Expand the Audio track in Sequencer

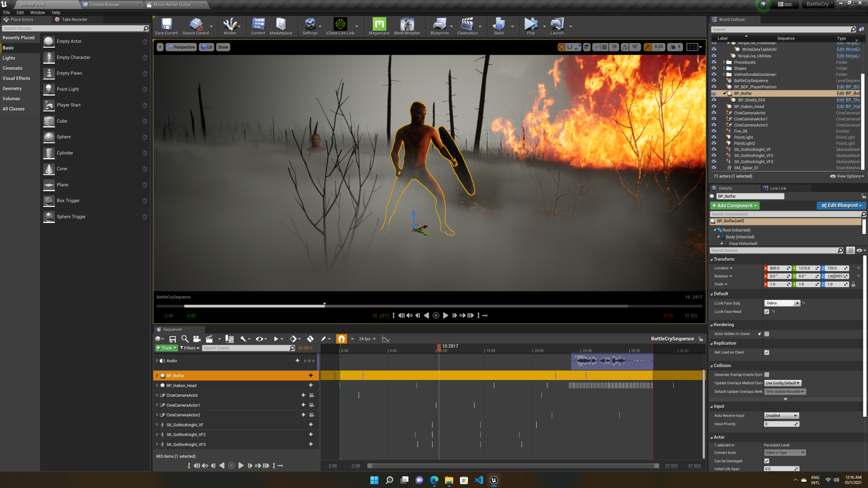pyautogui.click(x=157, y=360)
